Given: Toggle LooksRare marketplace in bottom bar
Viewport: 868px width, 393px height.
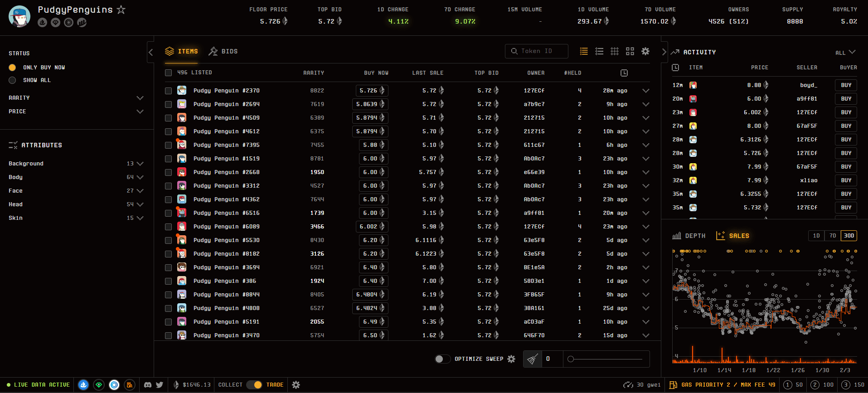Looking at the screenshot, I should point(99,385).
